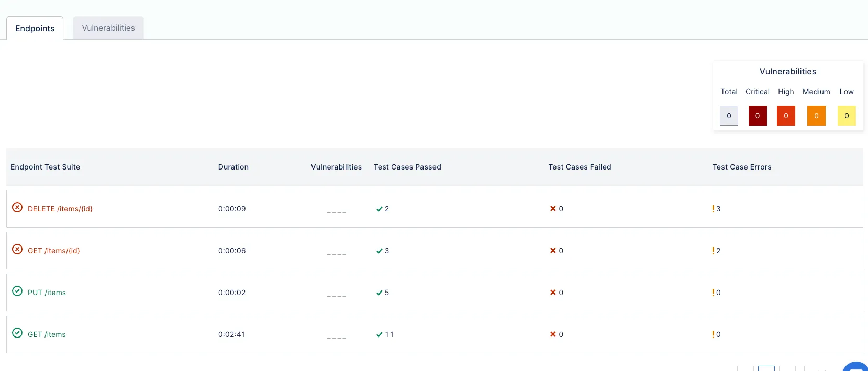Click the Critical vulnerabilities dark red box
The height and width of the screenshot is (371, 868).
point(758,116)
